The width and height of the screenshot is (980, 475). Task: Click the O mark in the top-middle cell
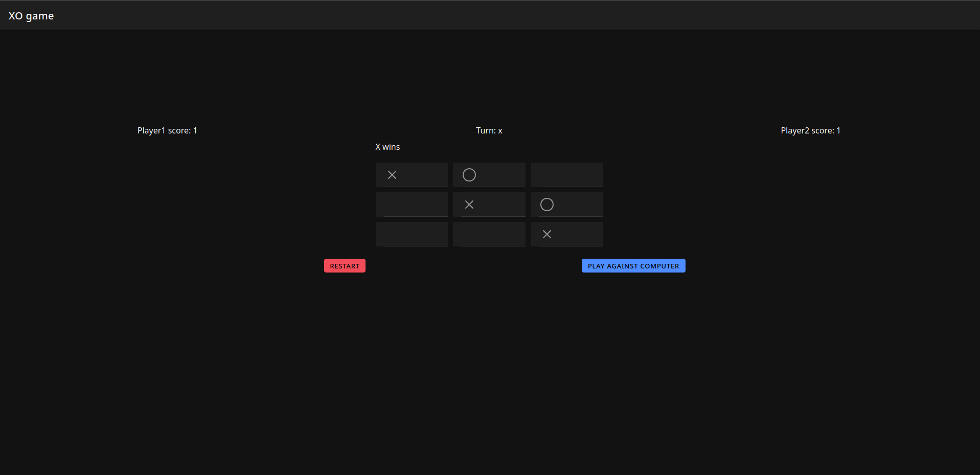point(469,175)
